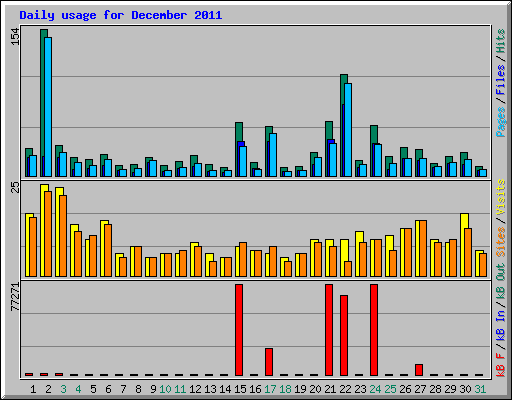Click day label '13' on x-axis

tap(210, 389)
